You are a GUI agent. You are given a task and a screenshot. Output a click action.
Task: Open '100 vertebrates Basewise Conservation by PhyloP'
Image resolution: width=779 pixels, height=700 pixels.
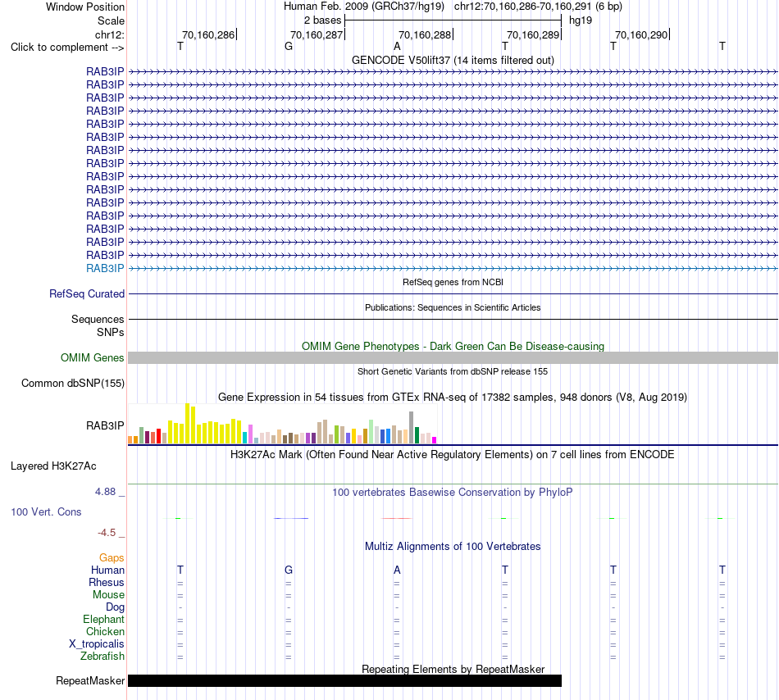[x=453, y=492]
